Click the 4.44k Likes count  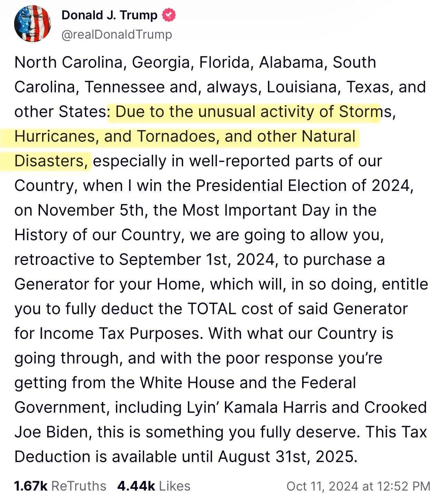coord(154,486)
